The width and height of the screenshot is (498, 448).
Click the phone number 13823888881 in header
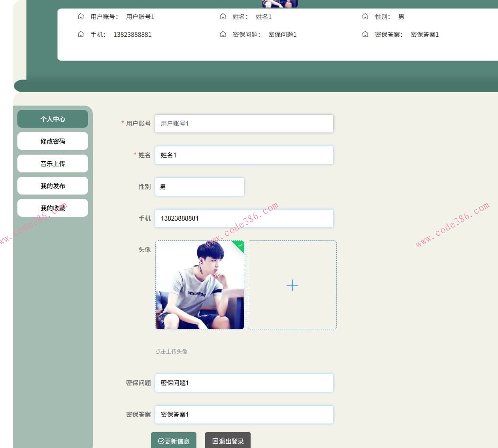coord(132,34)
